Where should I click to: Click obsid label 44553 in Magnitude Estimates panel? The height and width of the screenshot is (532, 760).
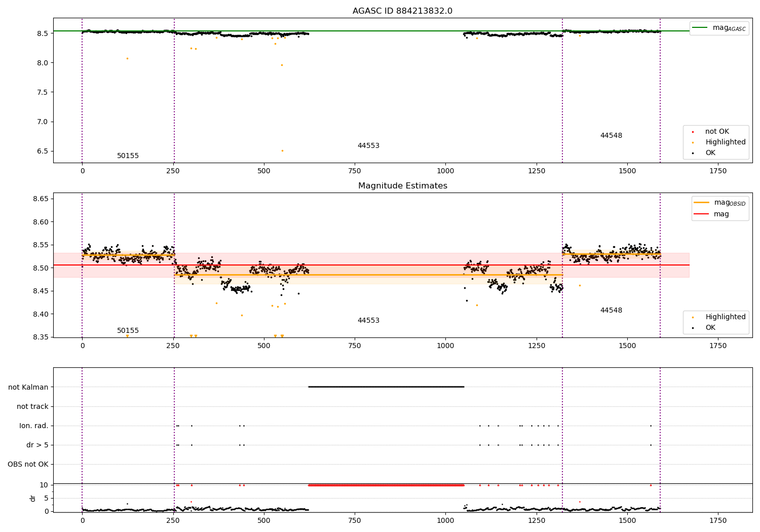pyautogui.click(x=368, y=321)
